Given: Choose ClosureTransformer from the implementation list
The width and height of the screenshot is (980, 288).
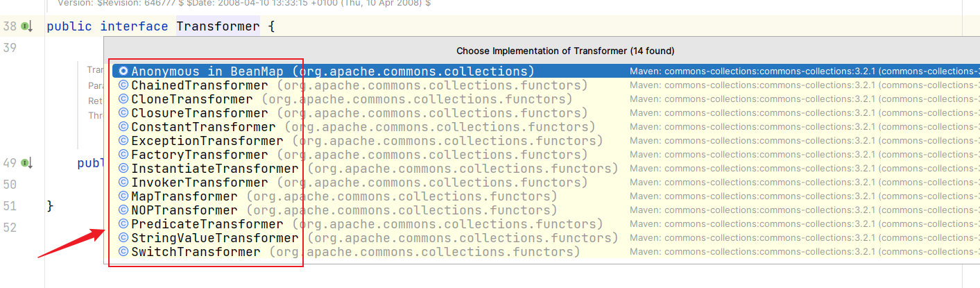Looking at the screenshot, I should tap(199, 113).
